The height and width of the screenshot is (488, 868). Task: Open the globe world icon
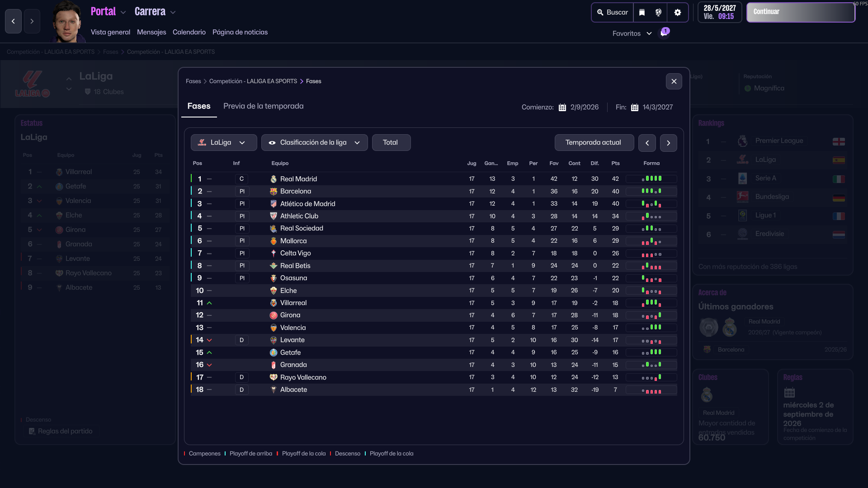(658, 13)
